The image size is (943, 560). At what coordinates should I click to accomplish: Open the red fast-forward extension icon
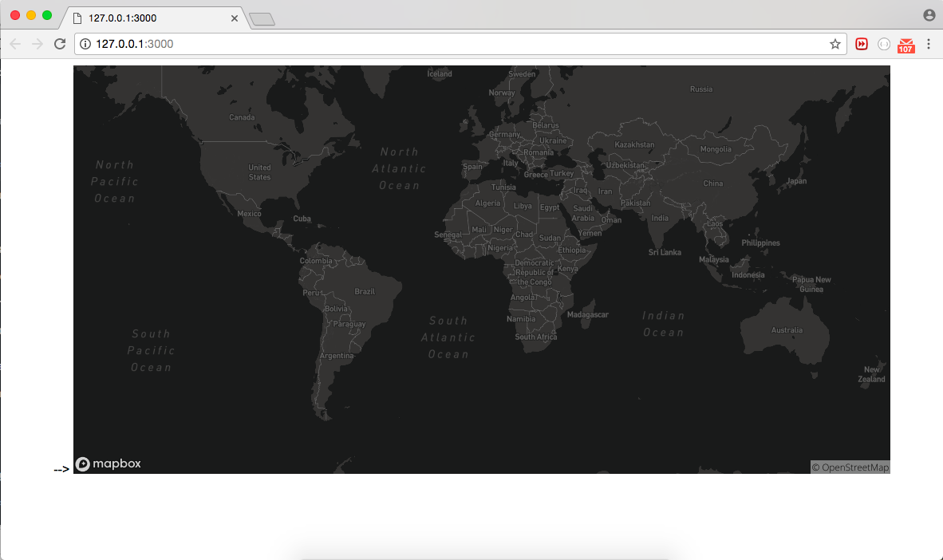pyautogui.click(x=862, y=44)
